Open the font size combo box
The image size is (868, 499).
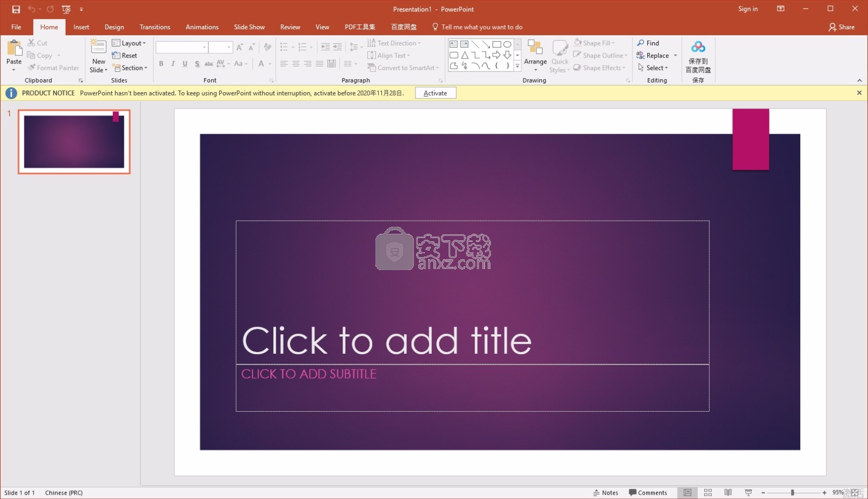[x=221, y=47]
